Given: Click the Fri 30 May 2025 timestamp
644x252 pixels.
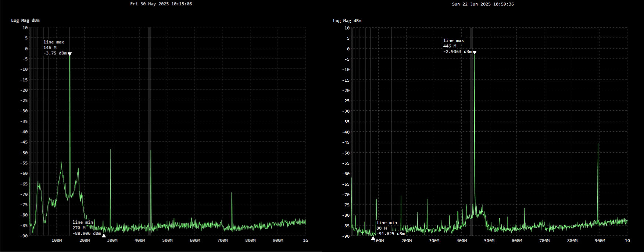Looking at the screenshot, I should tap(161, 4).
